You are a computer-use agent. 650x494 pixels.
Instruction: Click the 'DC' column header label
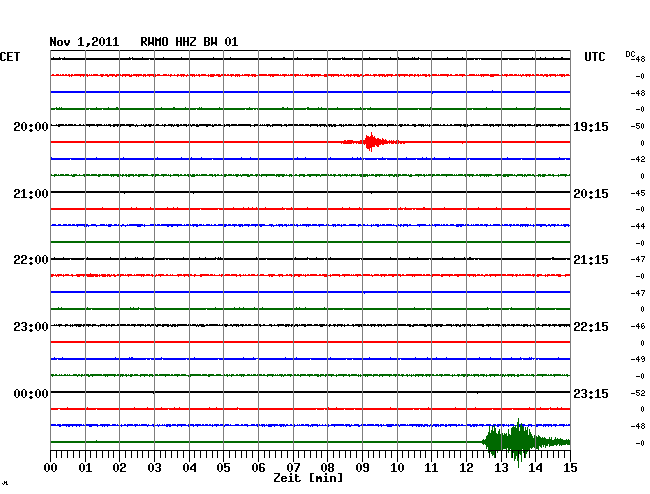630,55
